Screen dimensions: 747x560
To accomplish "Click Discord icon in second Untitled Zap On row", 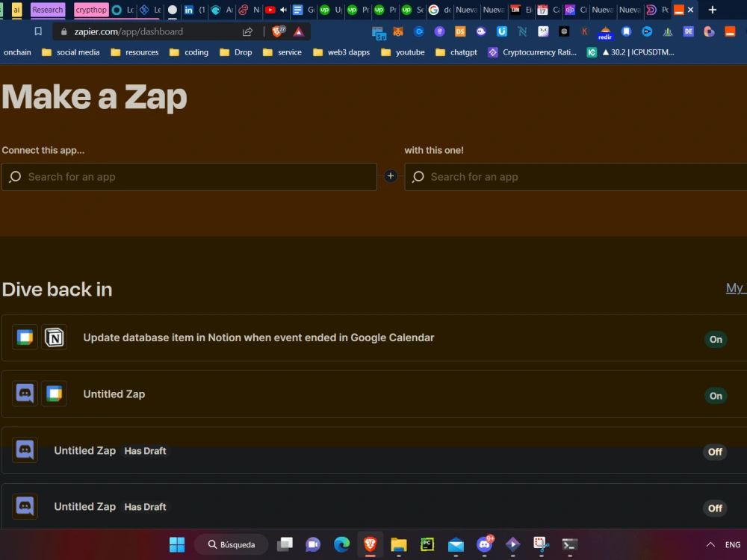I will click(25, 393).
